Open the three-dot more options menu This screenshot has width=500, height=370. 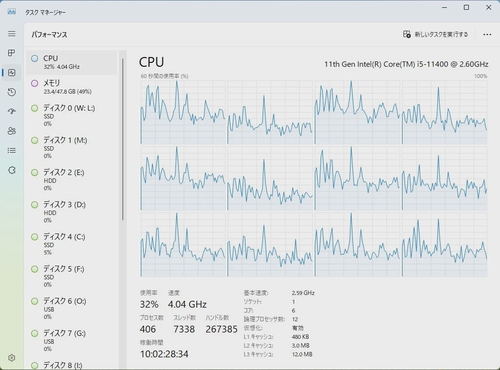[x=487, y=34]
